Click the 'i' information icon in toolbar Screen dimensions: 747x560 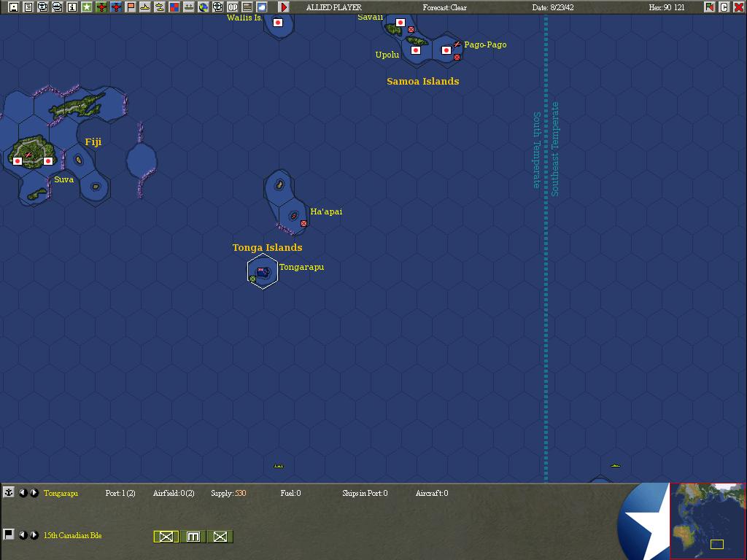[x=72, y=7]
